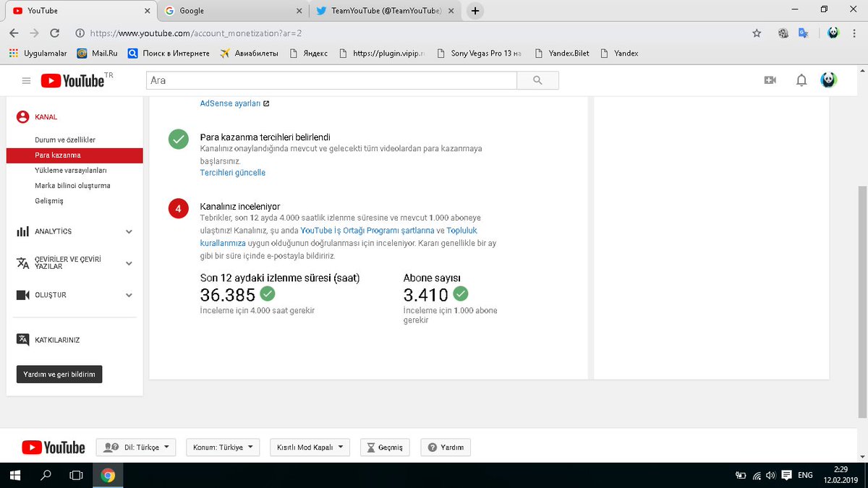Open Chrome's three-dot menu
Viewport: 868px width, 488px height.
pos(854,33)
